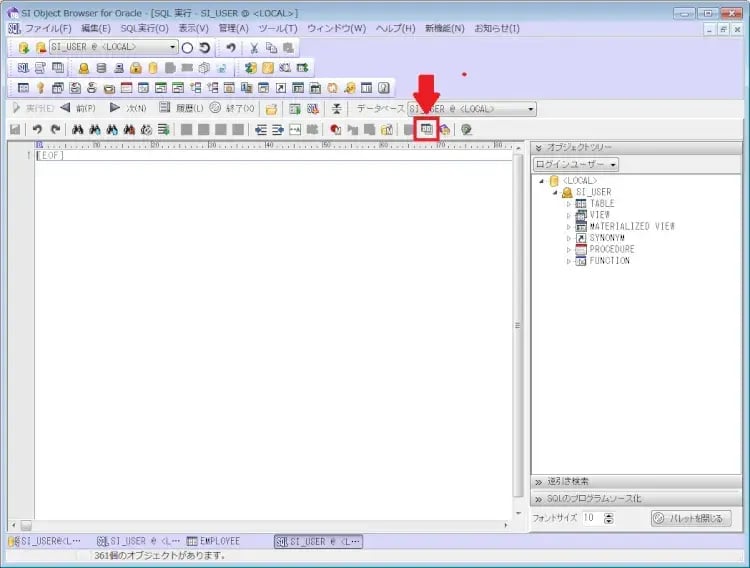Open the ツール(T) menu
750x568 pixels.
point(277,28)
